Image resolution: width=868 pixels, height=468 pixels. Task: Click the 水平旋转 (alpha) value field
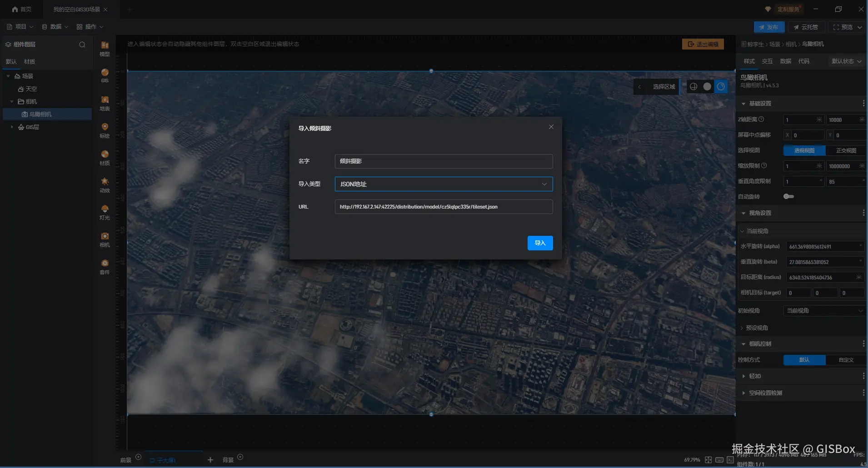point(825,246)
